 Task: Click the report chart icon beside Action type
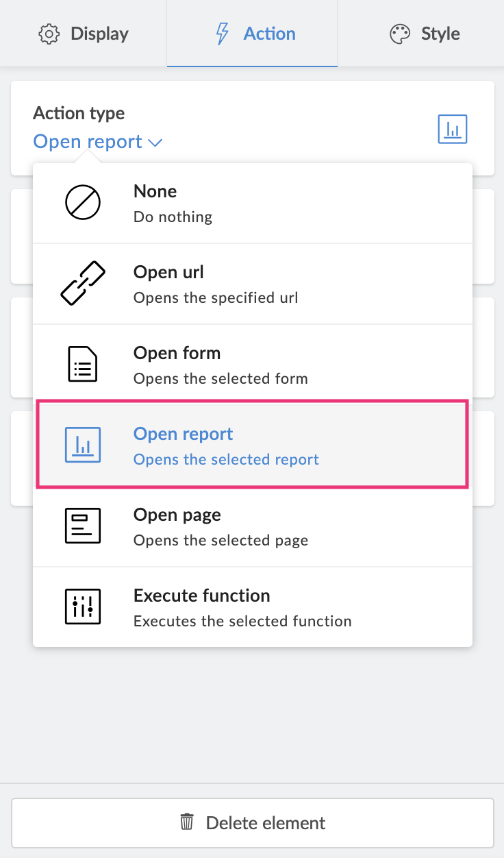[x=452, y=129]
